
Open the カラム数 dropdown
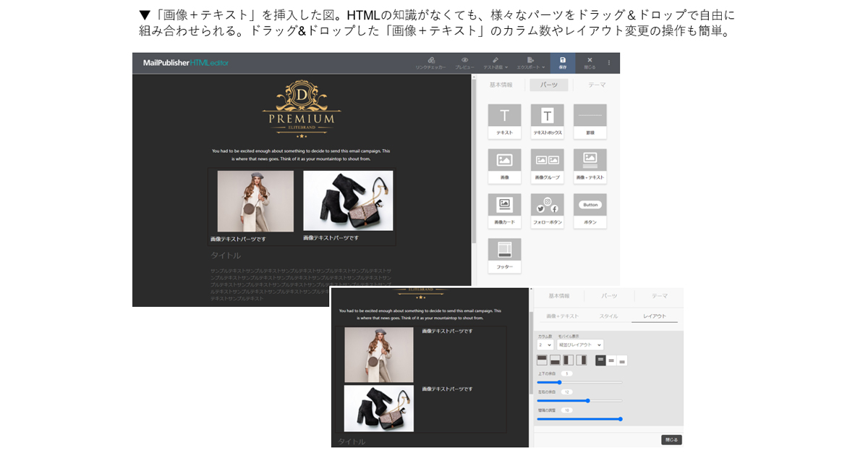545,345
